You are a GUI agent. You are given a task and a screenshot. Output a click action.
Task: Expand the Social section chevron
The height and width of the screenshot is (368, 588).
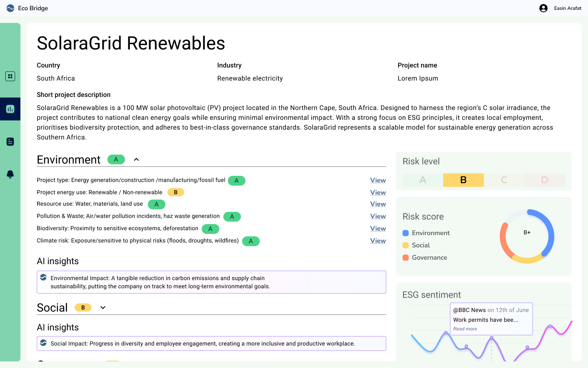click(x=103, y=307)
